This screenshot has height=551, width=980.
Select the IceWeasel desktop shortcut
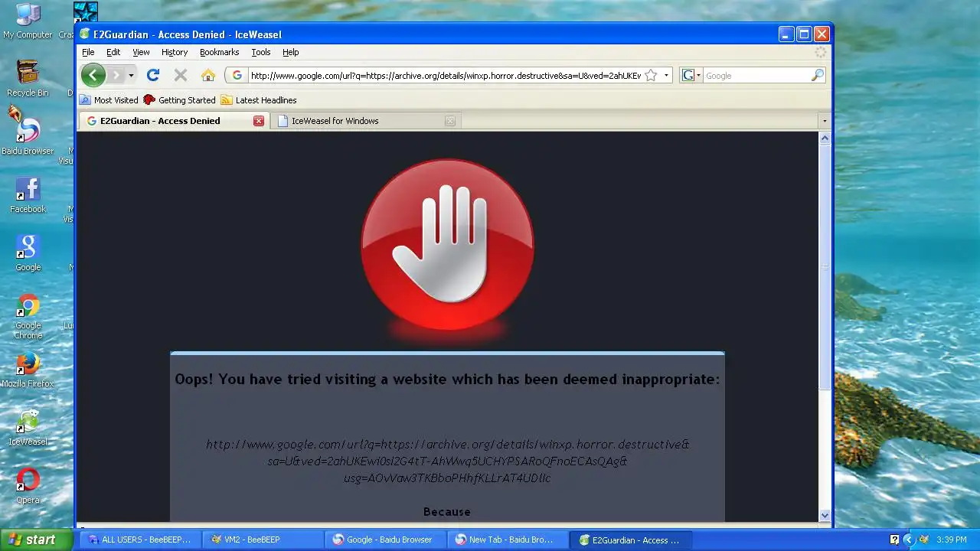28,428
